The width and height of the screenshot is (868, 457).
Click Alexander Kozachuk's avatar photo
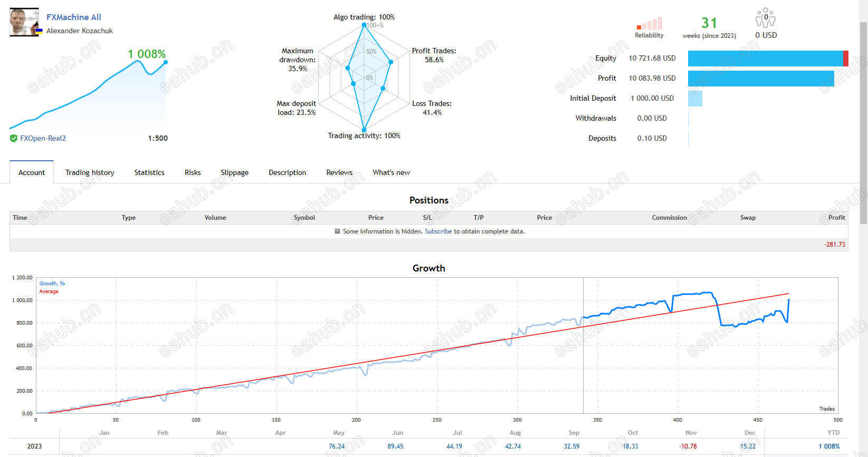24,22
